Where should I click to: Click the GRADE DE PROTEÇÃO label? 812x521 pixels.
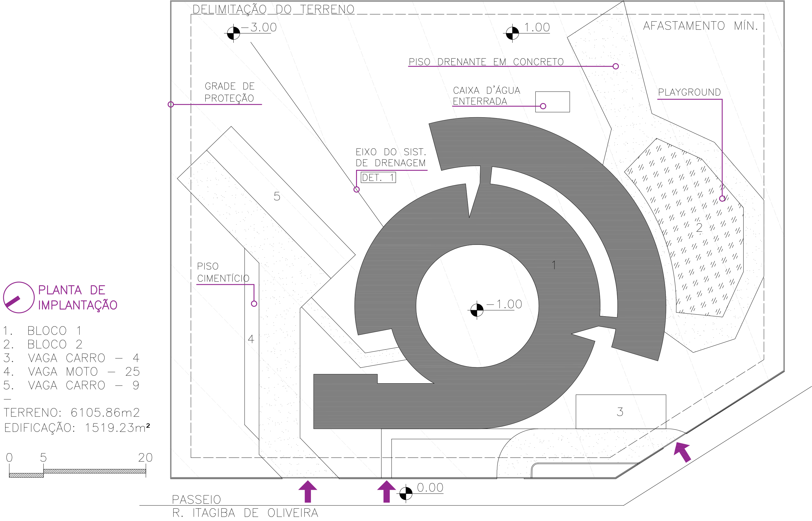pyautogui.click(x=229, y=92)
